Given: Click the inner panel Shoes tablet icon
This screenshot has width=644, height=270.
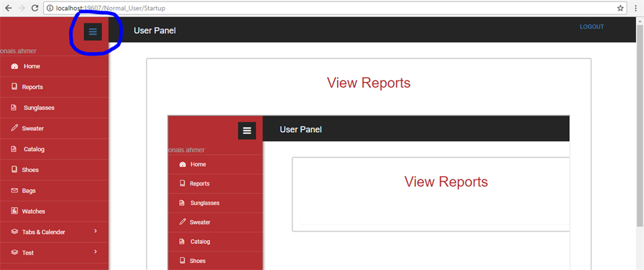Looking at the screenshot, I should pos(182,261).
